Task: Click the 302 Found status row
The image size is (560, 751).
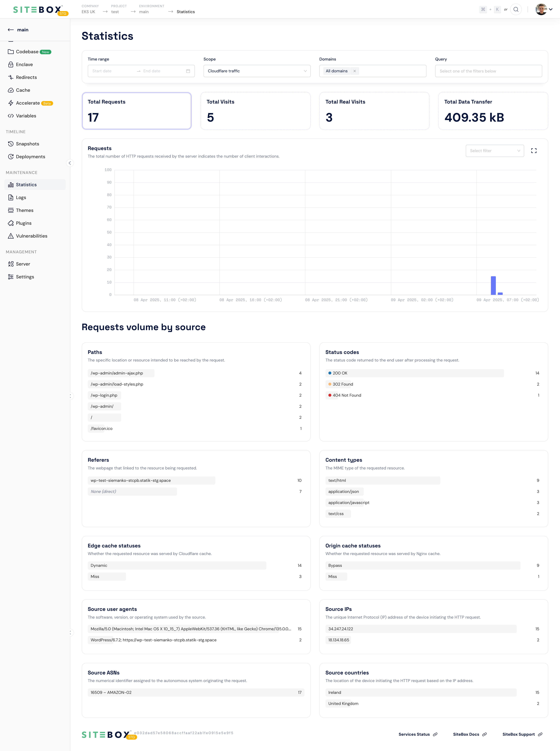Action: (x=434, y=384)
